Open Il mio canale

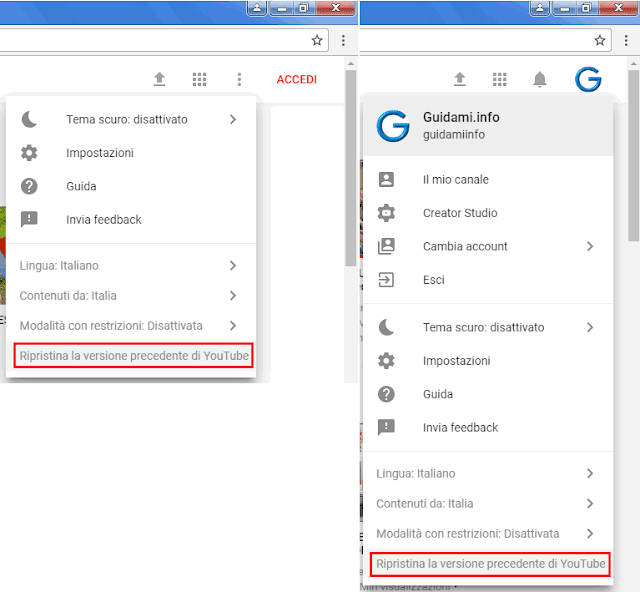click(x=488, y=179)
